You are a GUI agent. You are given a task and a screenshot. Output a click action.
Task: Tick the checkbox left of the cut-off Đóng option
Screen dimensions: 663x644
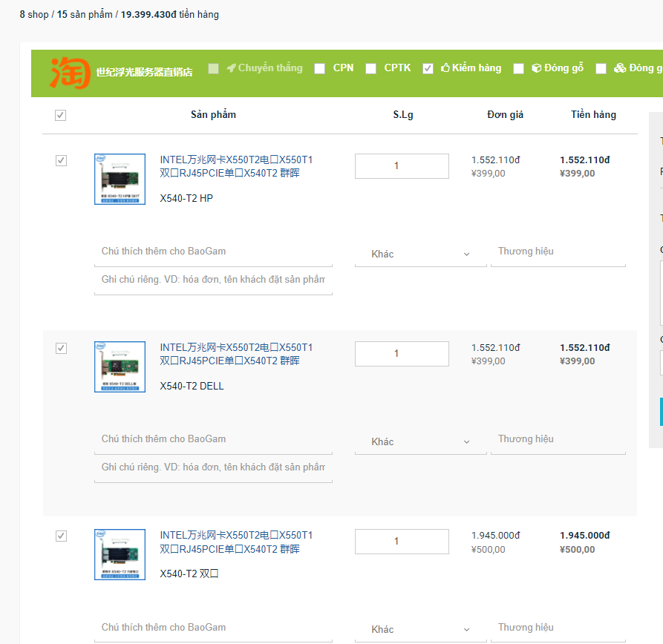tap(601, 68)
